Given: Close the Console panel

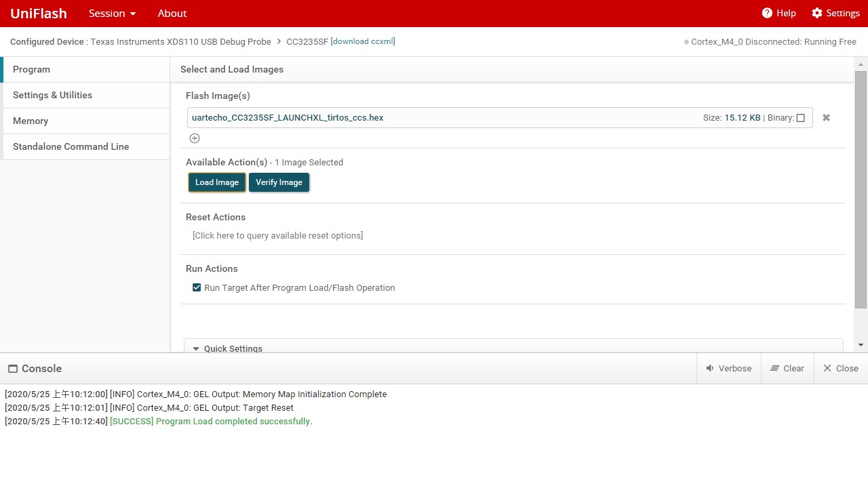Looking at the screenshot, I should pos(841,369).
